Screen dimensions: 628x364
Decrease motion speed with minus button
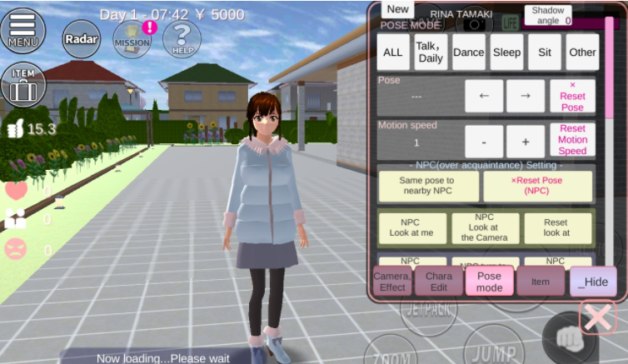(x=484, y=141)
